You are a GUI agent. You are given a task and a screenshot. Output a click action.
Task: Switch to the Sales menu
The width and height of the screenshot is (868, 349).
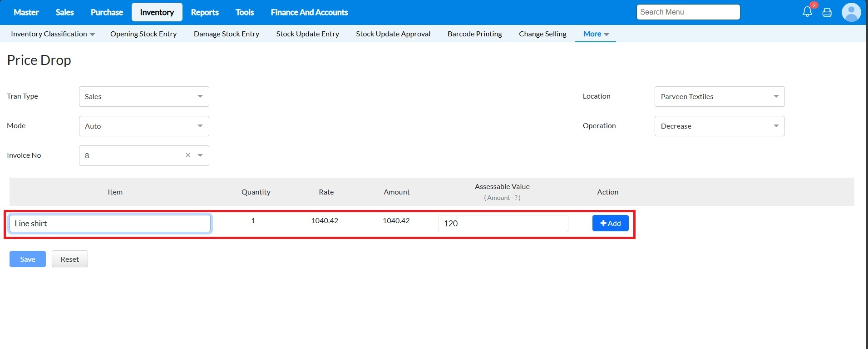64,12
